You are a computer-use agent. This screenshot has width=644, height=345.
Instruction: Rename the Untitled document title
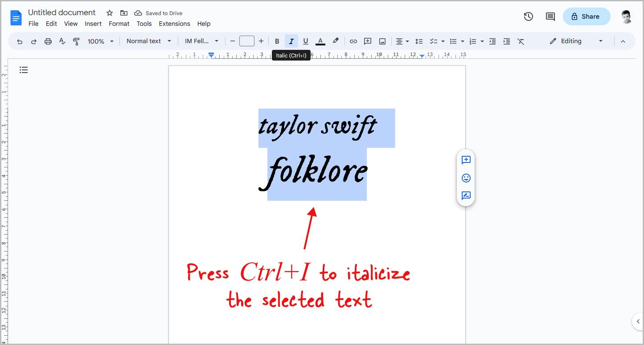[x=62, y=12]
